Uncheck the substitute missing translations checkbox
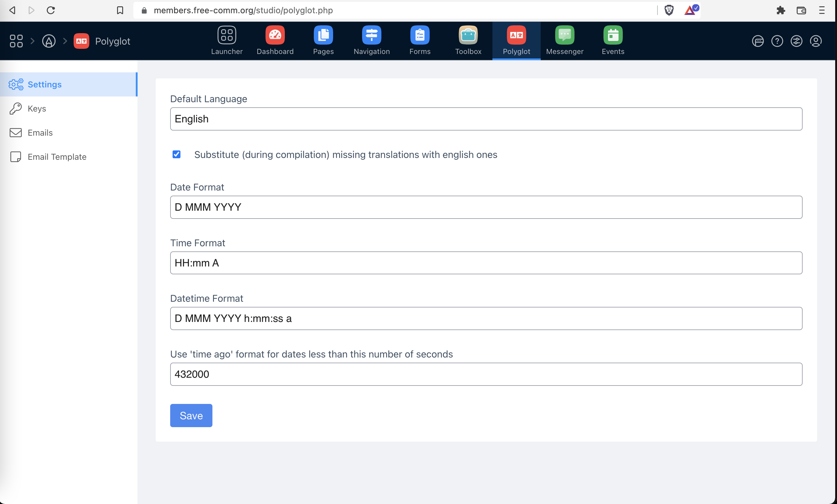 tap(176, 154)
